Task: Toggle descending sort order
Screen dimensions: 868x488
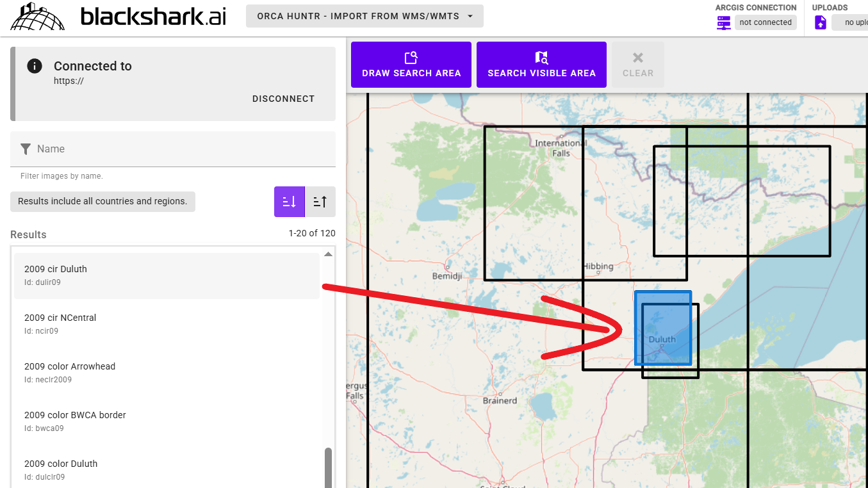Action: (x=289, y=202)
